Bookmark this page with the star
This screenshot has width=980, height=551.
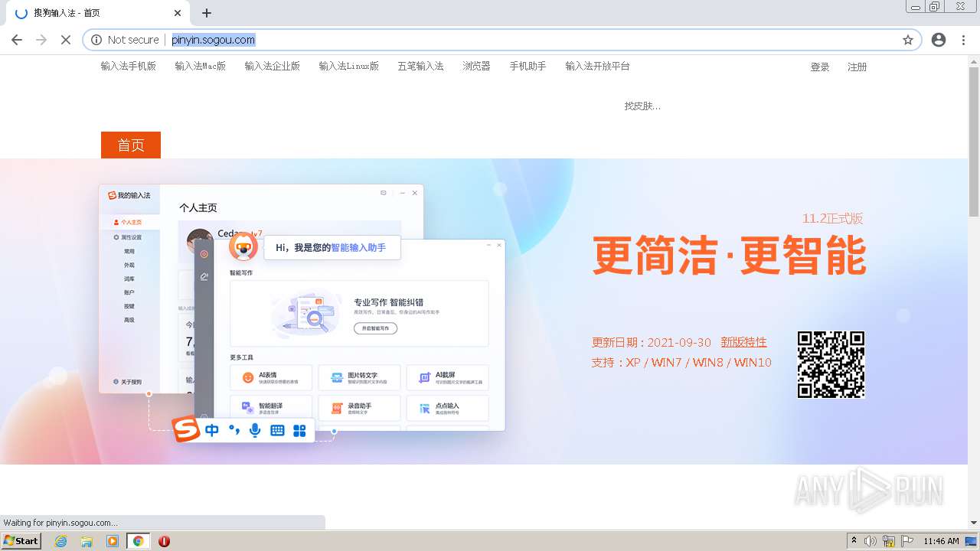click(908, 40)
